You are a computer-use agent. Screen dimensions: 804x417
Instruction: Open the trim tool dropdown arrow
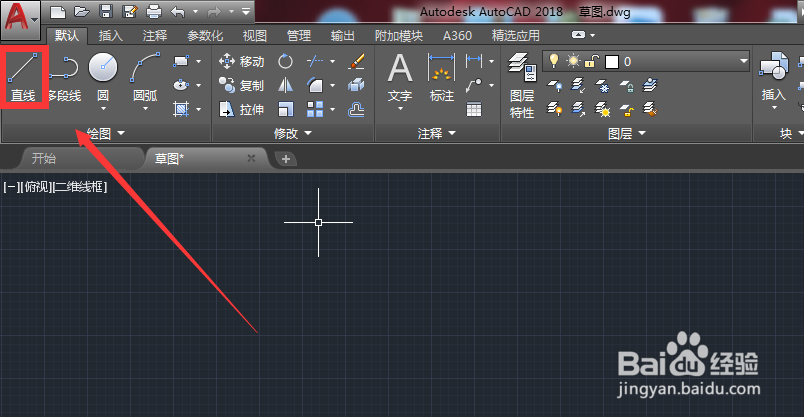coord(332,62)
